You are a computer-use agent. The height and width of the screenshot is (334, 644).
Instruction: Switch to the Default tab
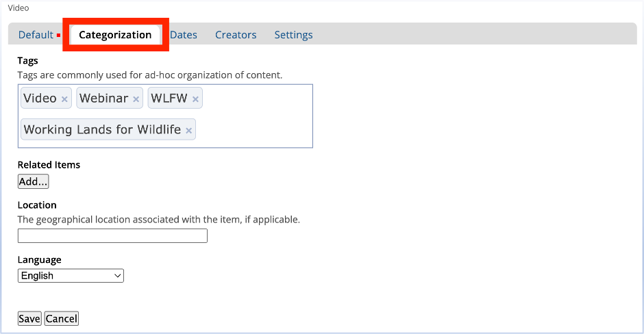coord(36,35)
